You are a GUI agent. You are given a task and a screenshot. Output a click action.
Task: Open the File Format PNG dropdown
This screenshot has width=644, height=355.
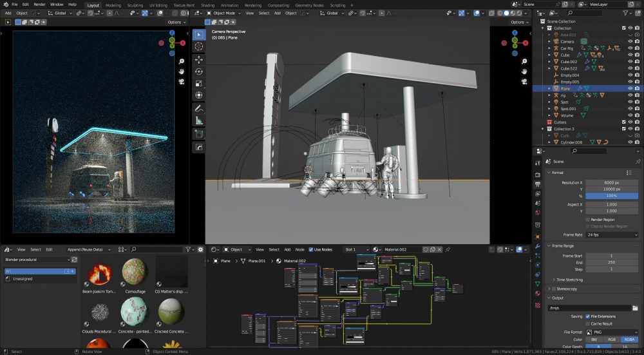[x=612, y=332]
